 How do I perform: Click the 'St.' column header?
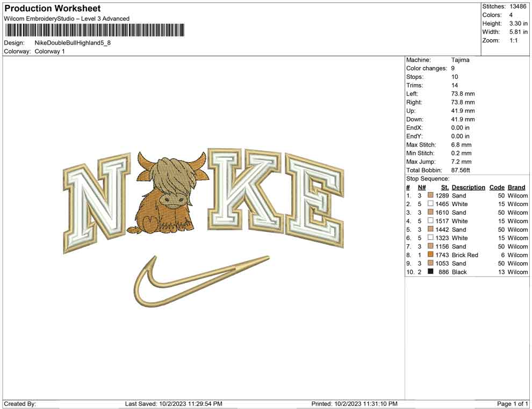[445, 187]
